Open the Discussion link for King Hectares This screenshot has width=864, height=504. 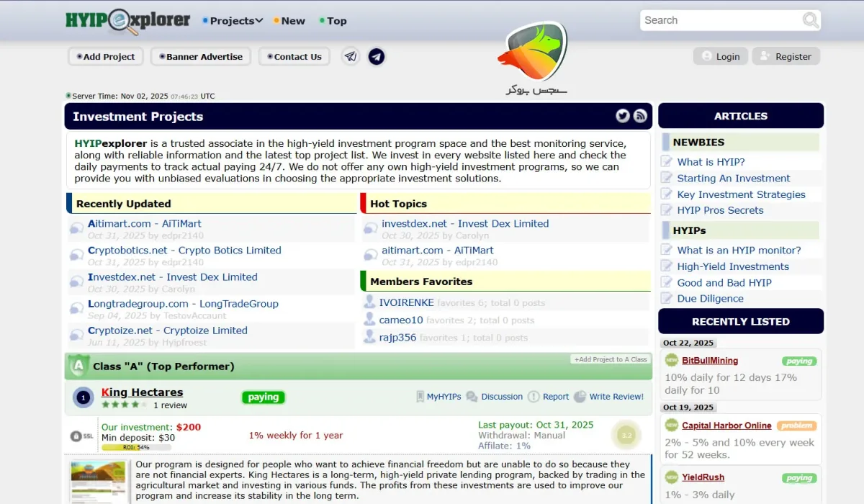502,397
